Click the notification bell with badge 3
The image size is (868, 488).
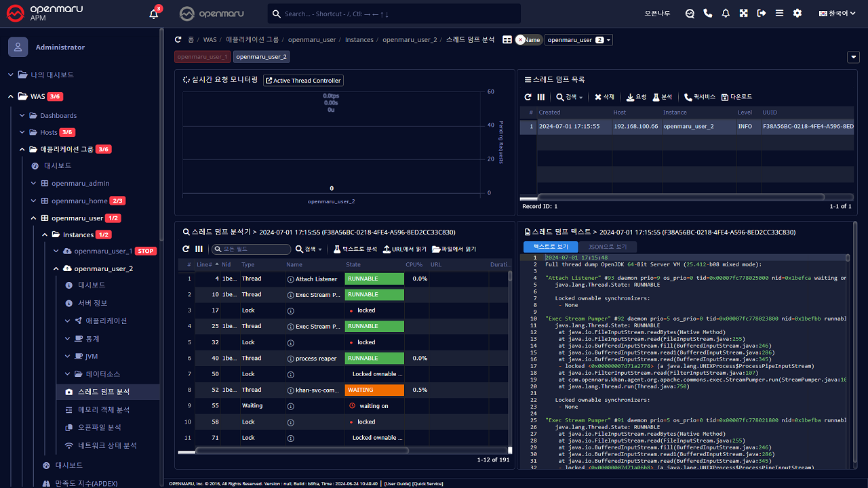154,14
